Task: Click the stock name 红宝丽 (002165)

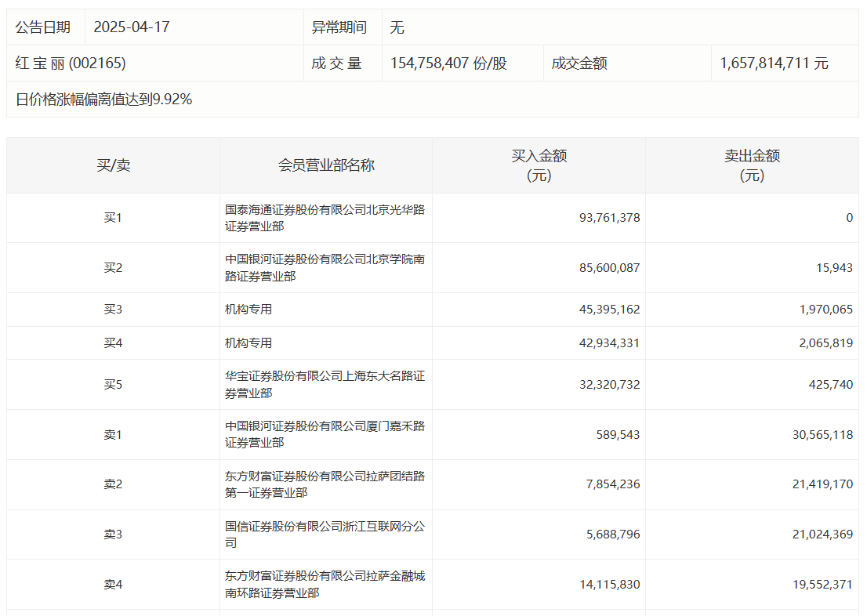Action: click(71, 63)
